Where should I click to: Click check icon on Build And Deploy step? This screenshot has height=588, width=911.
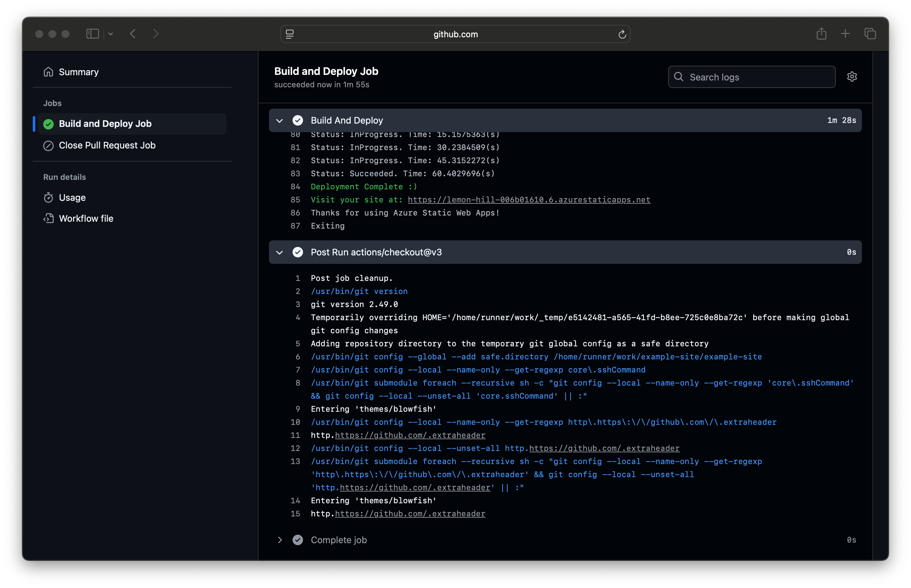click(x=297, y=120)
